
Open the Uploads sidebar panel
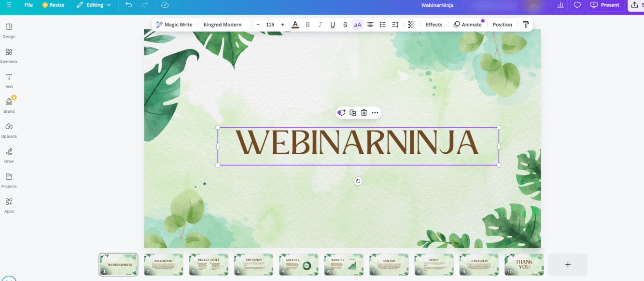click(9, 130)
